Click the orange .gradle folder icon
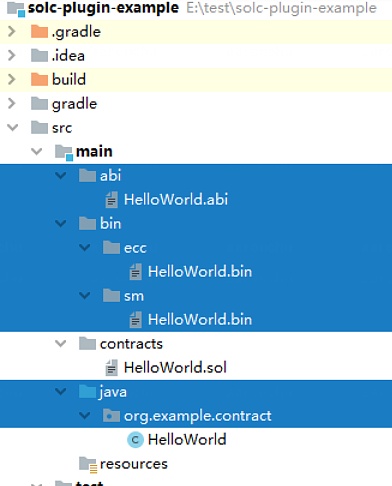 (x=39, y=32)
